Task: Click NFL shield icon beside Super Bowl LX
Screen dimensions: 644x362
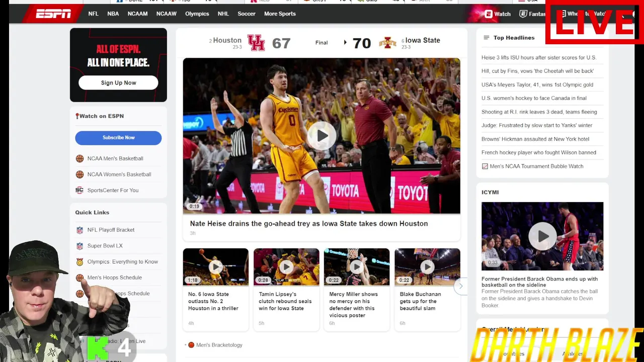Action: [79, 246]
